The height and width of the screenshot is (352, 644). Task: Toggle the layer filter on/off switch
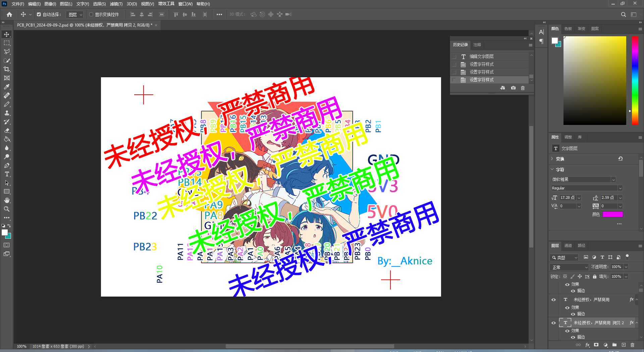coord(627,257)
